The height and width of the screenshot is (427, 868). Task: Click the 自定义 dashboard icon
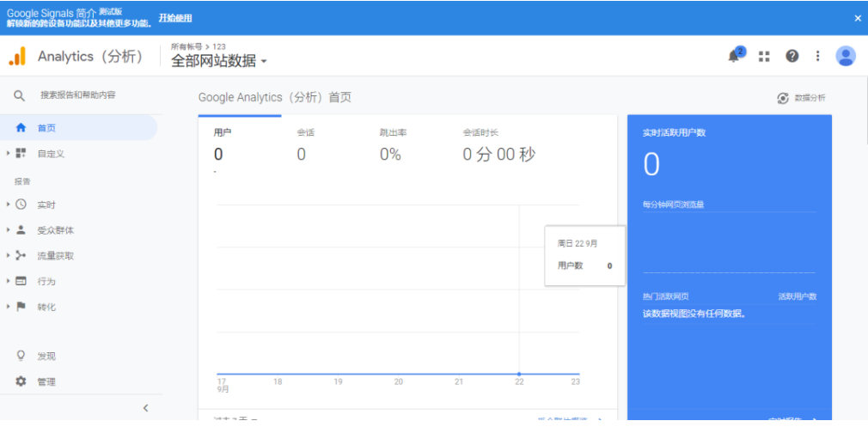pyautogui.click(x=21, y=153)
